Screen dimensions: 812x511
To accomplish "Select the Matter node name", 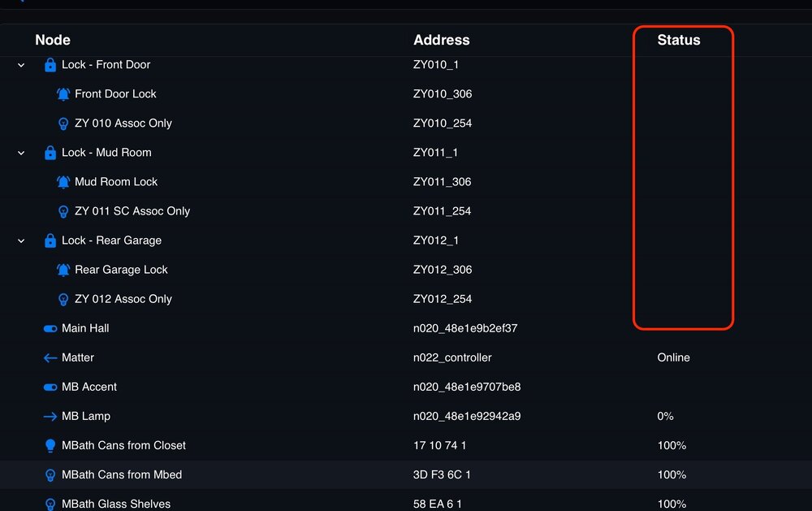I will pyautogui.click(x=79, y=357).
